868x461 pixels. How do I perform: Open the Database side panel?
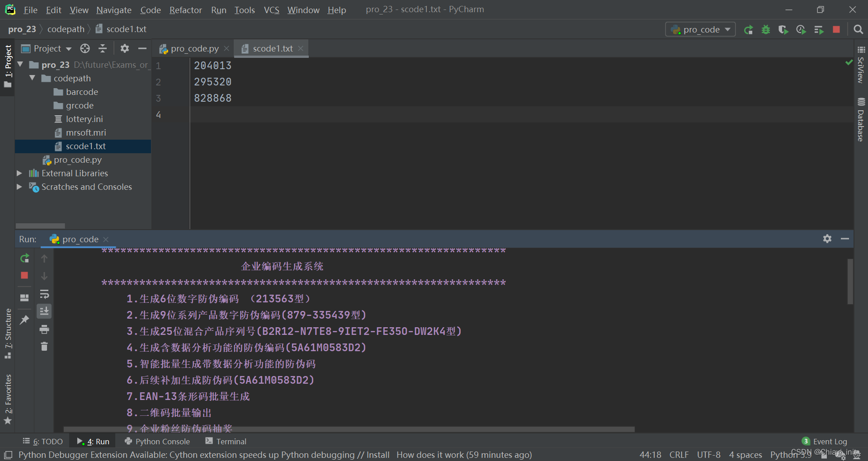tap(861, 120)
